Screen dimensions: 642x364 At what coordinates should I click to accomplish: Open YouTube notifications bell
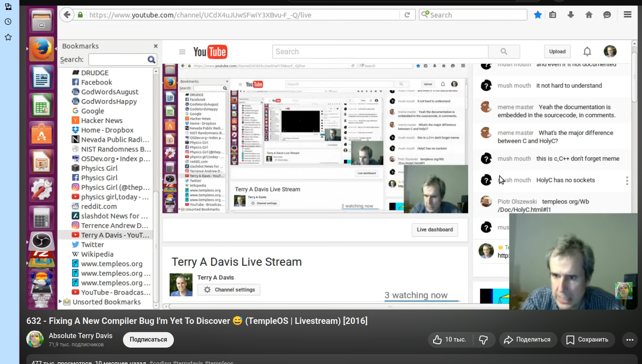pyautogui.click(x=587, y=52)
